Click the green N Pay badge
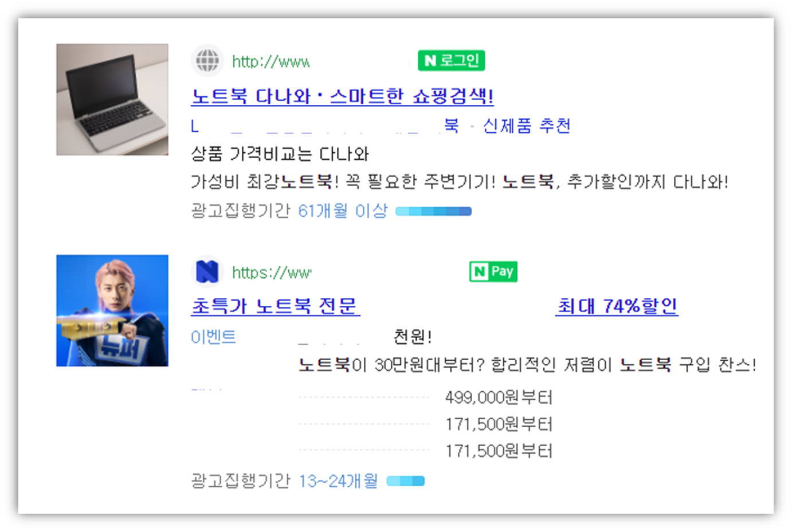Screen dimensions: 792x532 coord(493,271)
